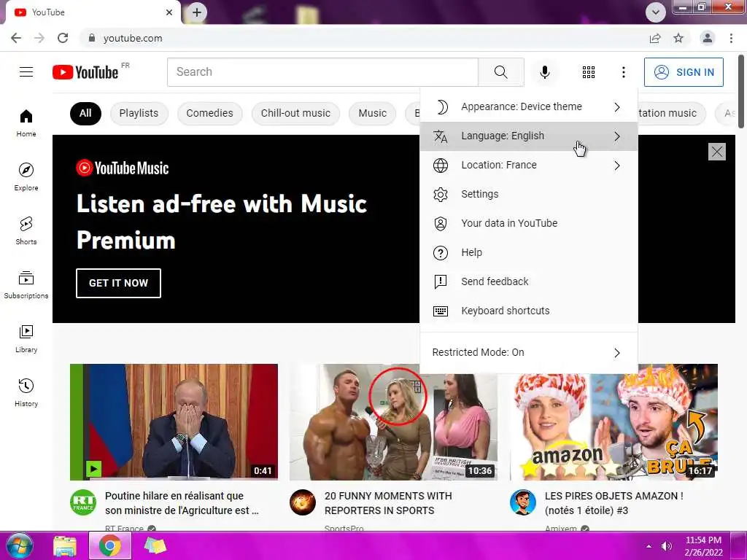Click Chrome icon in taskbar
The height and width of the screenshot is (560, 747).
[x=110, y=545]
